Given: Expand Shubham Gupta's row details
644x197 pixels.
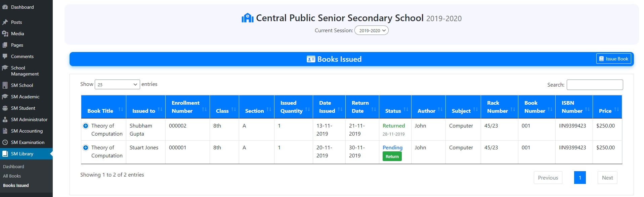Looking at the screenshot, I should point(86,126).
